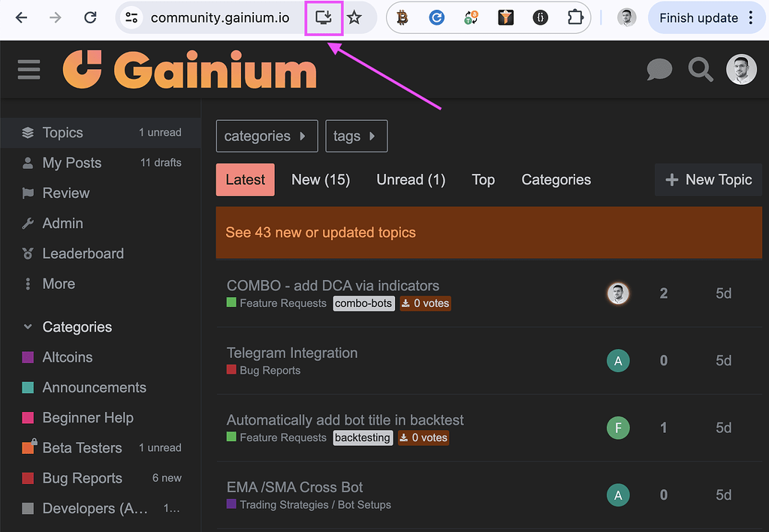769x532 pixels.
Task: Collapse the Categories section in the sidebar
Action: (x=28, y=326)
